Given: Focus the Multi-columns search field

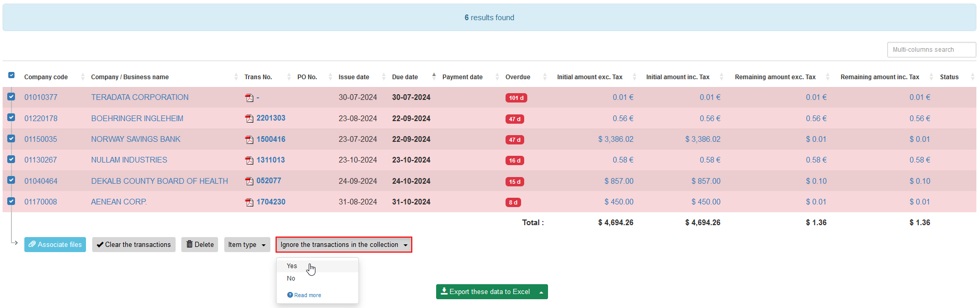Looking at the screenshot, I should point(931,50).
